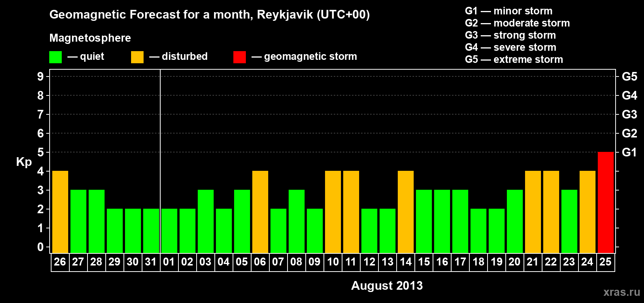The width and height of the screenshot is (644, 303).
Task: Click 'G4 — severe storm' legend entry
Action: pyautogui.click(x=510, y=47)
